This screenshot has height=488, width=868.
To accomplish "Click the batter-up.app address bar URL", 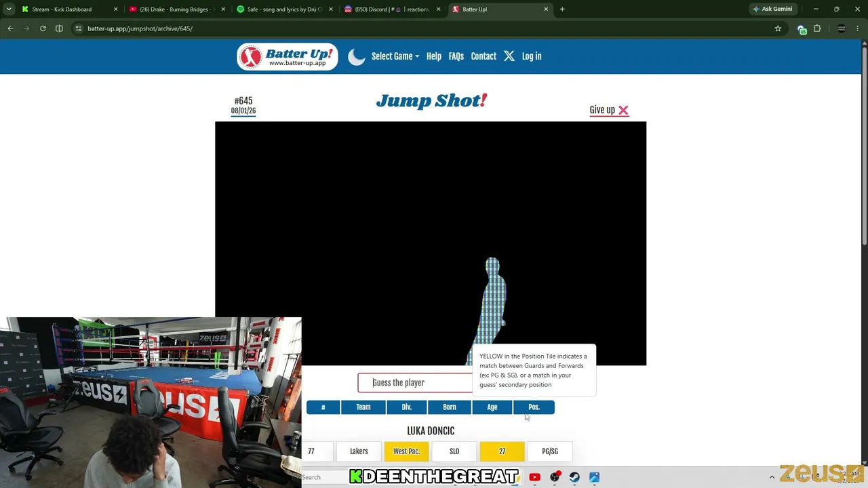I will [140, 28].
